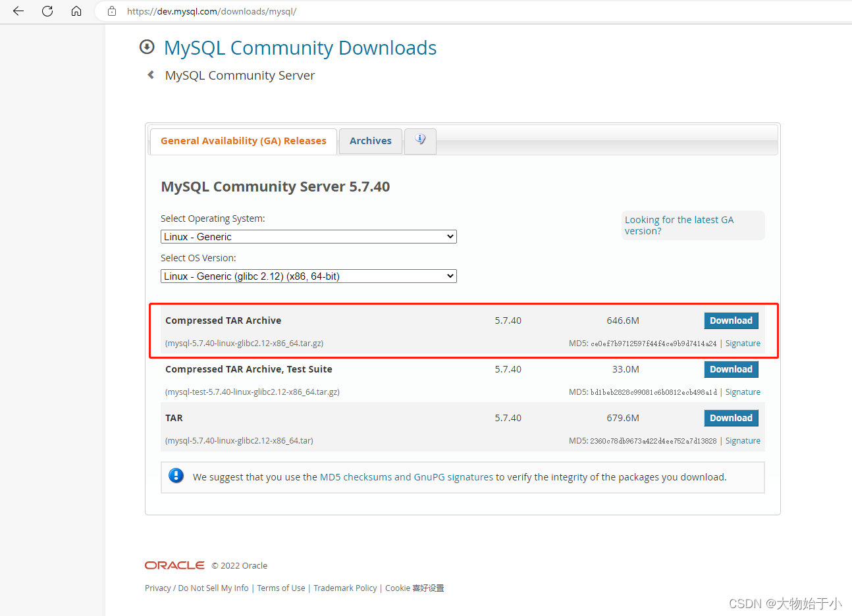Viewport: 852px width, 616px height.
Task: Click the 'Select Operating System:' label
Action: 213,218
